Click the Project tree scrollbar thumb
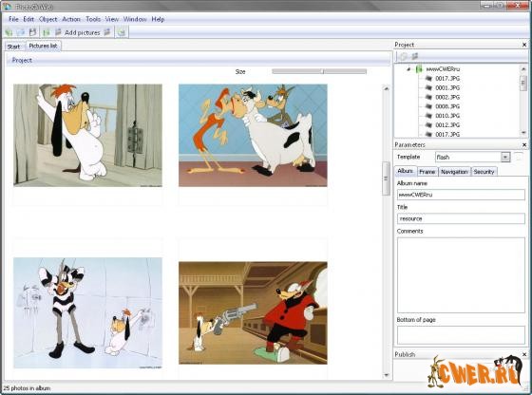This screenshot has height=395, width=532. (523, 83)
